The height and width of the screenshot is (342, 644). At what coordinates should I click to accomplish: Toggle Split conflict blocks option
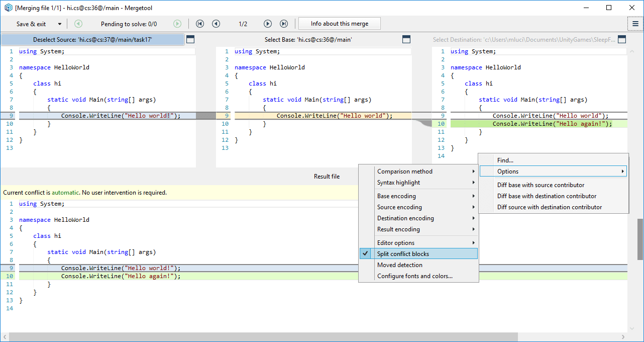418,254
